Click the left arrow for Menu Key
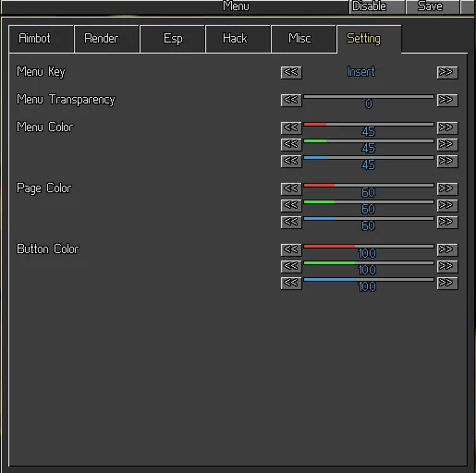 [291, 72]
